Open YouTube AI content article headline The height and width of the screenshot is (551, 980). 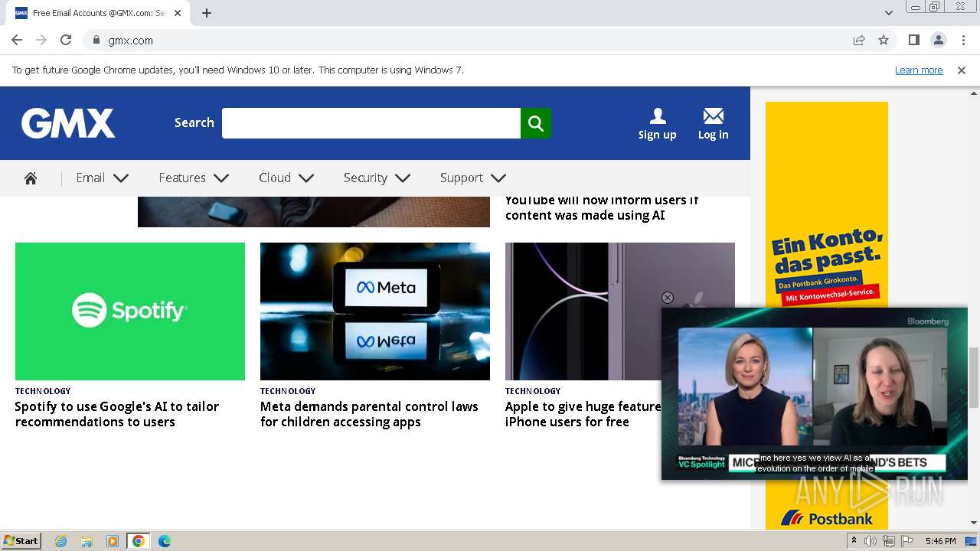[x=602, y=208]
